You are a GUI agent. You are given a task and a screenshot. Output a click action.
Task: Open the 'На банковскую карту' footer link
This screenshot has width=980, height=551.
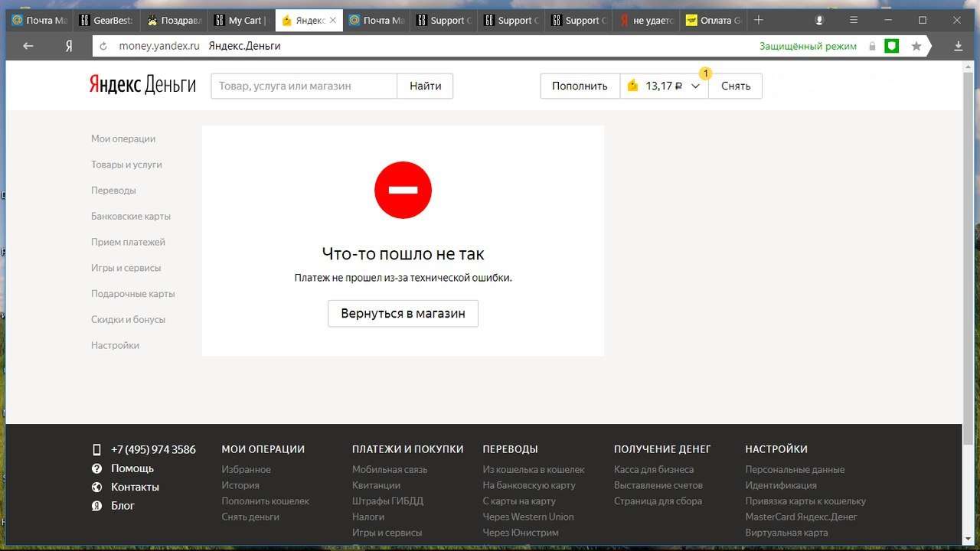[529, 485]
